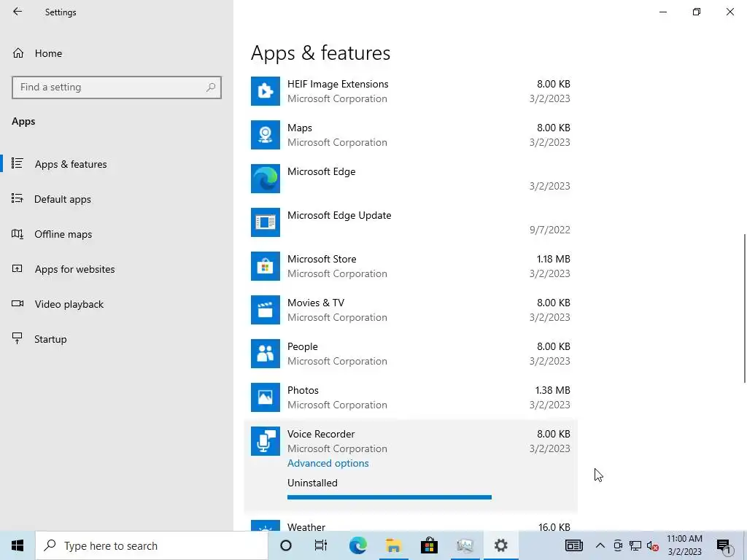
Task: Click the Voice Recorder app icon
Action: click(x=266, y=441)
